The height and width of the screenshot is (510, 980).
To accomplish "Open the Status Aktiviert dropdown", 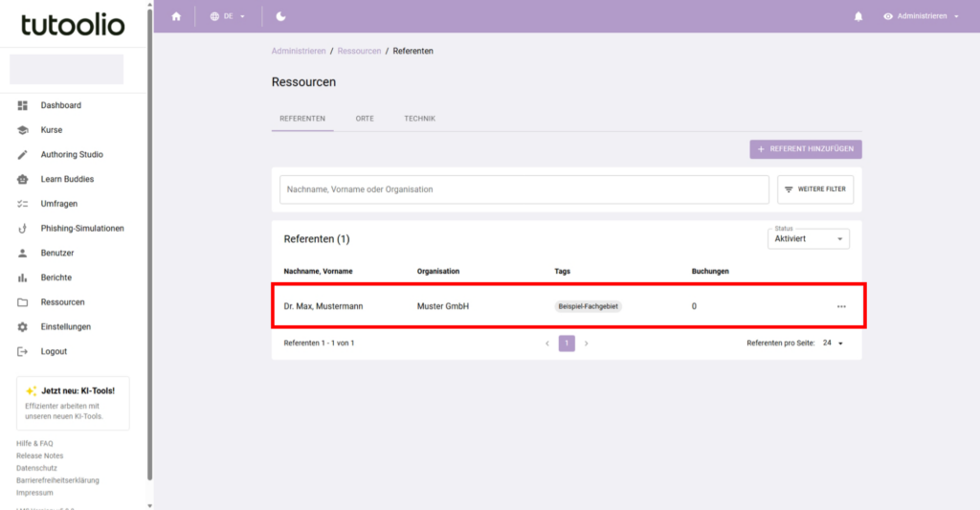I will tap(808, 239).
